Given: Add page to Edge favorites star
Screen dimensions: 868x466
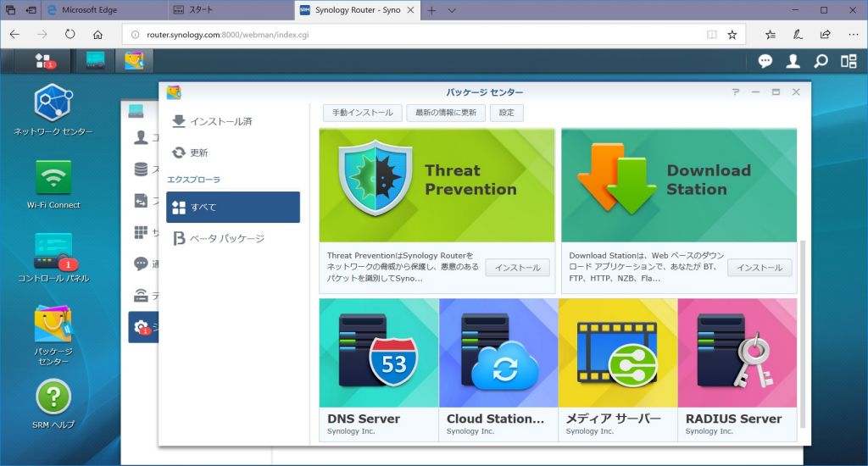Looking at the screenshot, I should pos(732,35).
